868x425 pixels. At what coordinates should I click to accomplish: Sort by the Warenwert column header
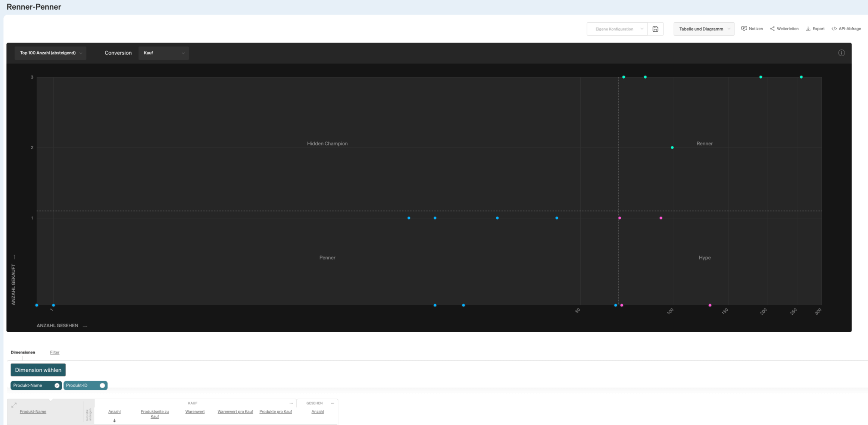pos(195,412)
